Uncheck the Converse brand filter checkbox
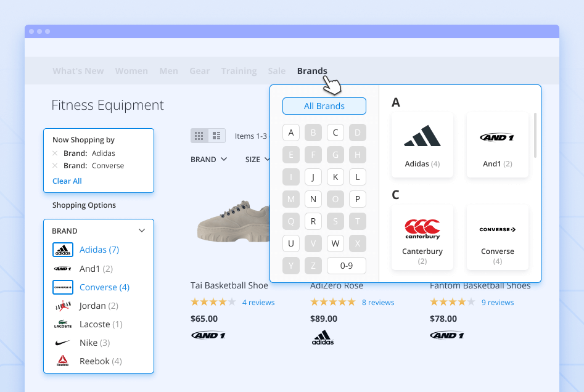Viewport: 584px width, 392px height. pyautogui.click(x=62, y=287)
